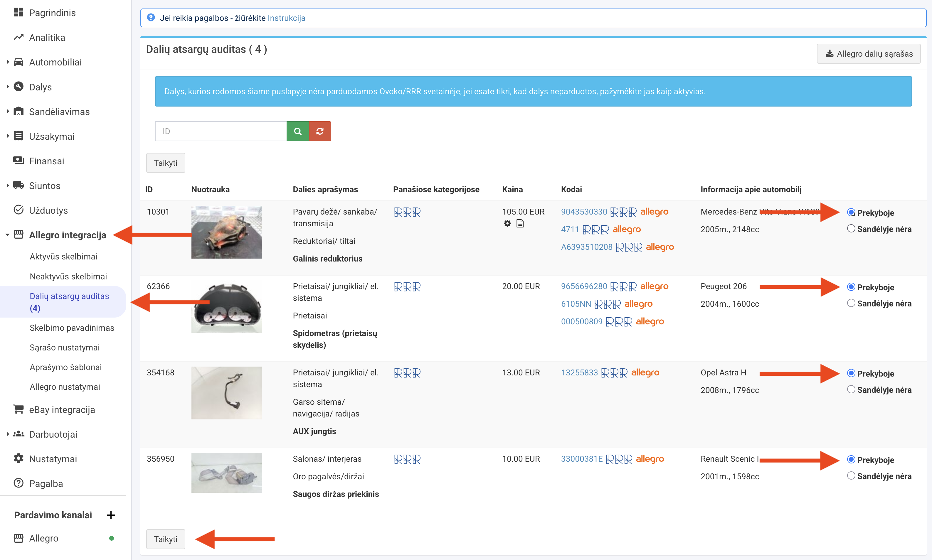The image size is (932, 560).
Task: Select Prekyboje for Renault Scenic part
Action: point(851,459)
